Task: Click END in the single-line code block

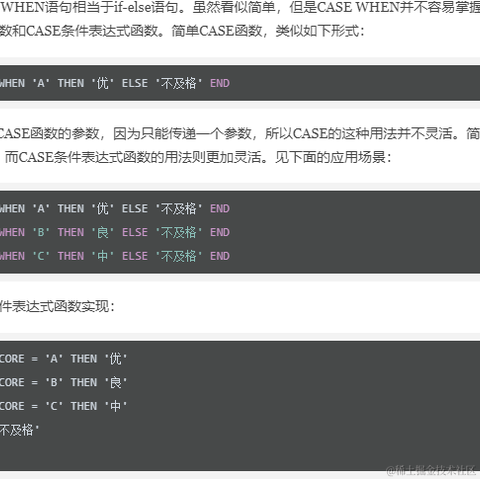Action: (x=220, y=83)
